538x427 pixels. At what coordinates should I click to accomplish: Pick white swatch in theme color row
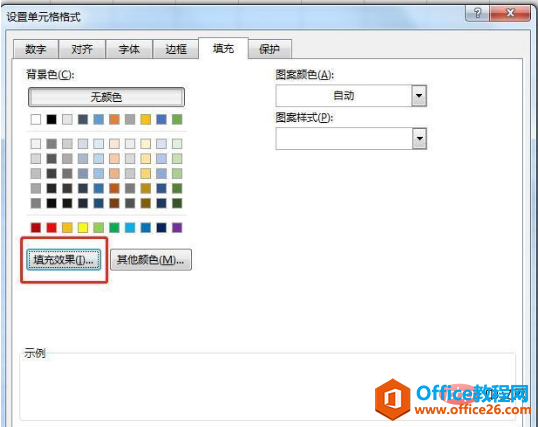tap(36, 119)
